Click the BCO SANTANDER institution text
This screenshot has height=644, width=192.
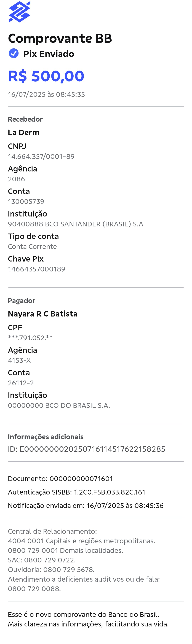point(75,224)
